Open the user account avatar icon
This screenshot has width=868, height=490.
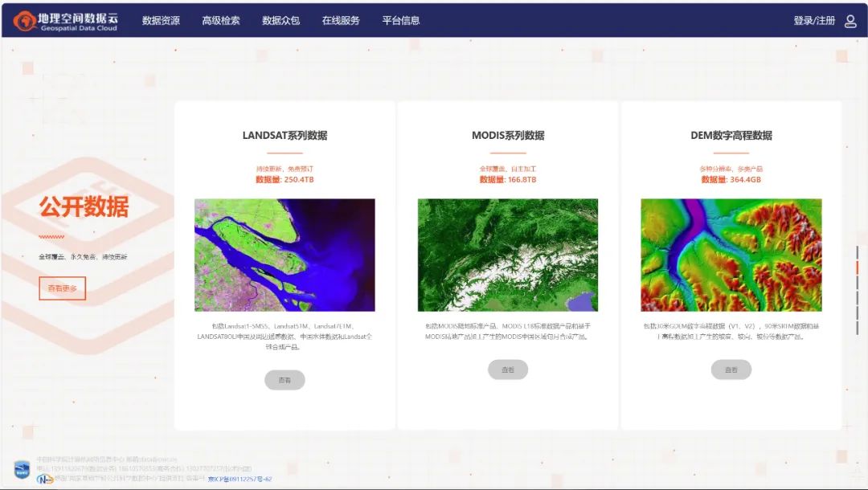click(850, 21)
